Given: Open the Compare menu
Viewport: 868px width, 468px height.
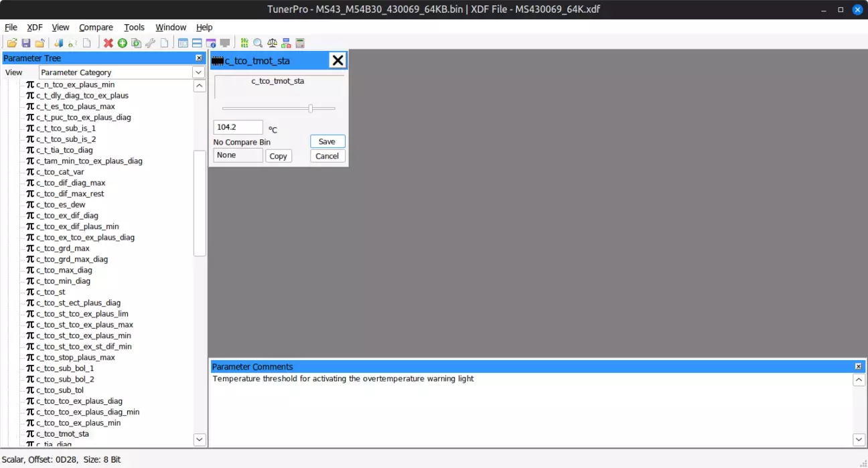Looking at the screenshot, I should point(96,27).
